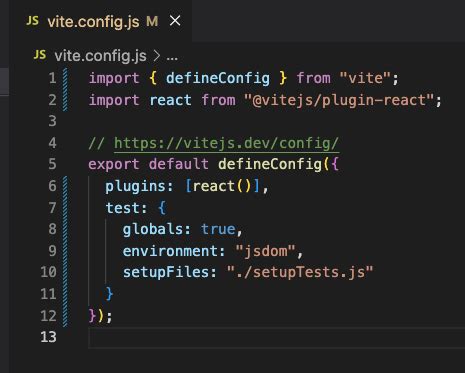Click vite.config.js in the breadcrumb
This screenshot has width=465, height=373.
[100, 56]
